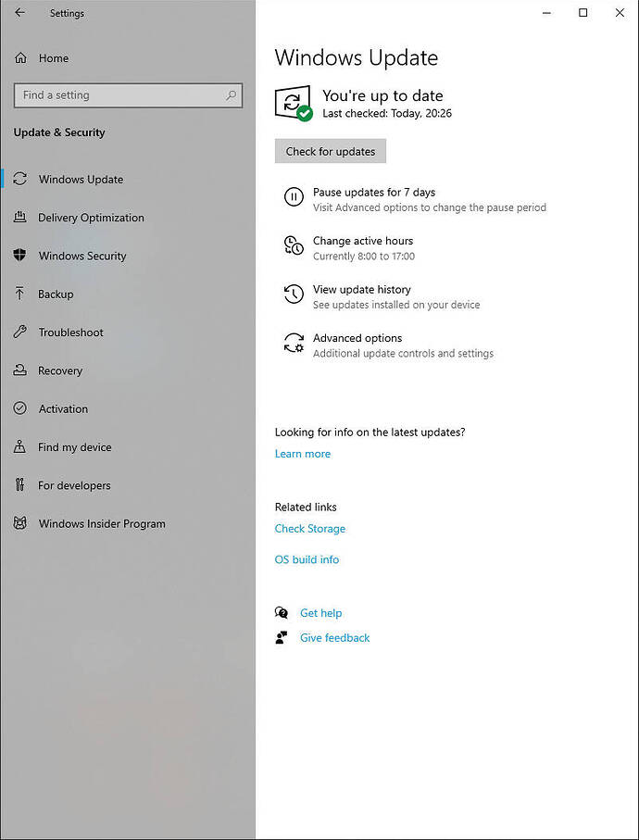The height and width of the screenshot is (840, 639).
Task: Click the up-to-date status icon with green check
Action: (x=293, y=103)
